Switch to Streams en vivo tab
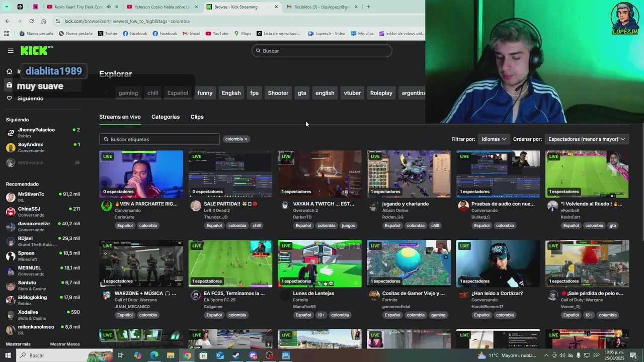644x362 pixels. point(120,117)
